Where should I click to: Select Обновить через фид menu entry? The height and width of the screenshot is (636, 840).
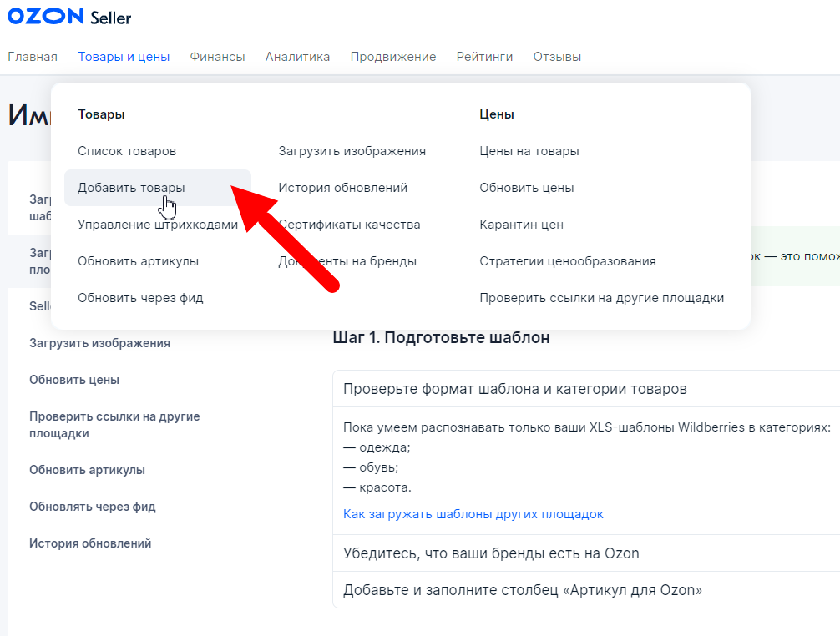(140, 298)
